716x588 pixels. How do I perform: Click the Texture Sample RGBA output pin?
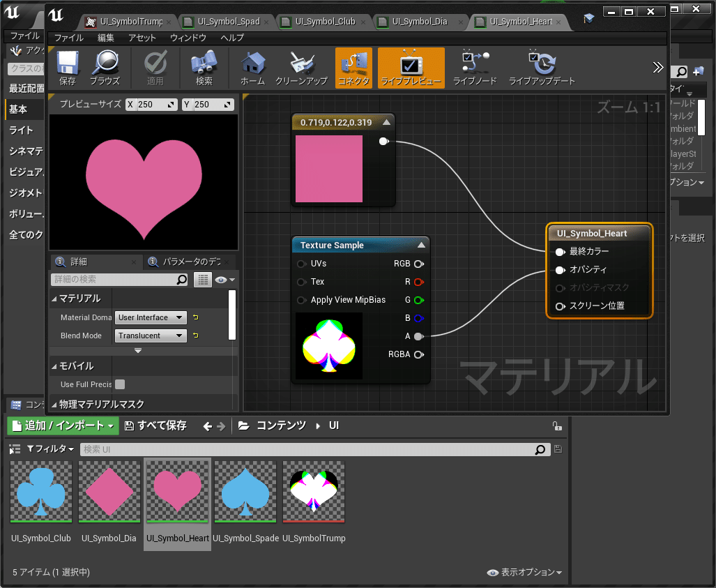click(x=419, y=354)
